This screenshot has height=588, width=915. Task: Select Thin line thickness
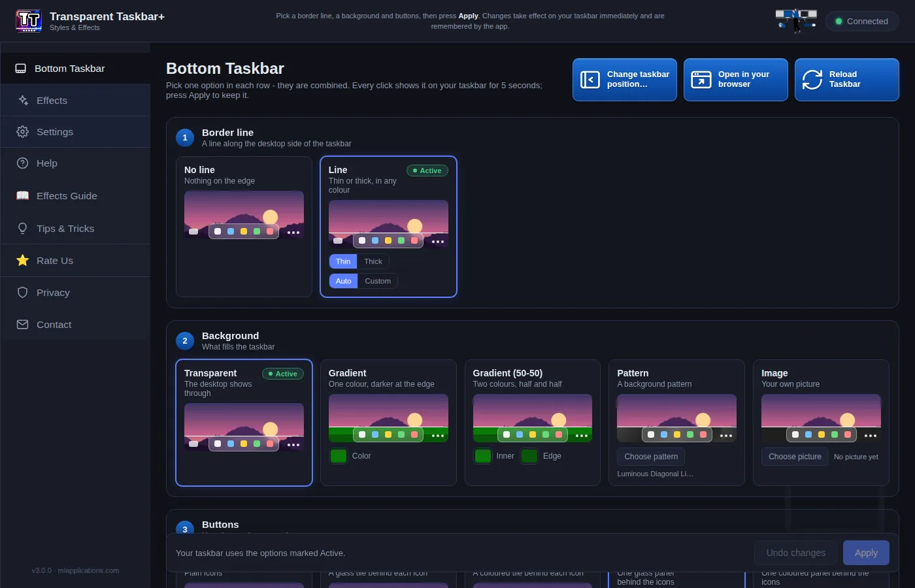coord(343,261)
